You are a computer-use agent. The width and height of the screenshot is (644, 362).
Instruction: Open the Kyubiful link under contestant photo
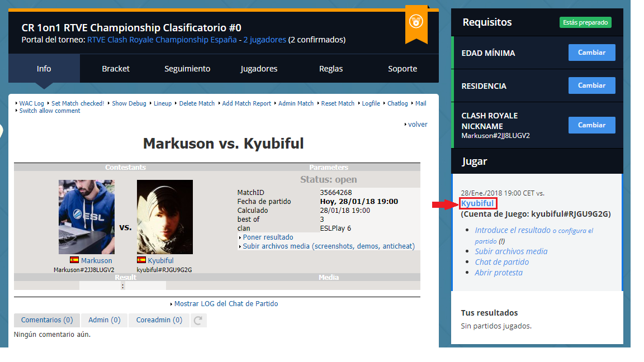160,261
